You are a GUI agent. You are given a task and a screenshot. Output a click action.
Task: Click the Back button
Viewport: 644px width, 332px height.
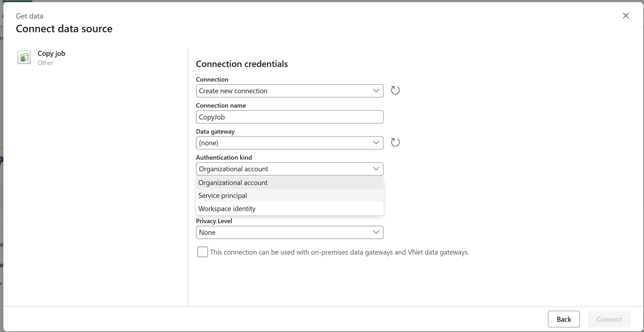(x=564, y=319)
